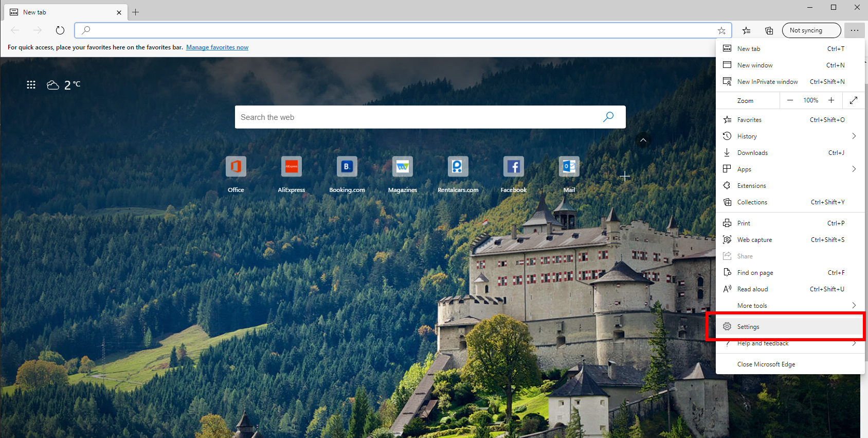Decrease zoom with the minus button

(790, 100)
